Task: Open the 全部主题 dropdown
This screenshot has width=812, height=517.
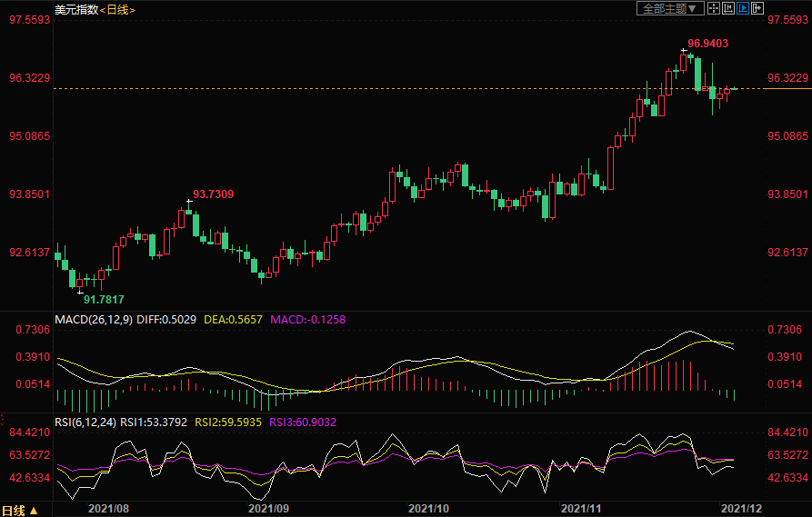Action: (x=670, y=8)
